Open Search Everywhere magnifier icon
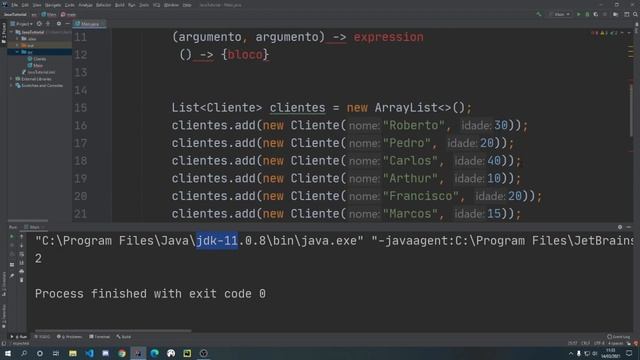 [635, 14]
